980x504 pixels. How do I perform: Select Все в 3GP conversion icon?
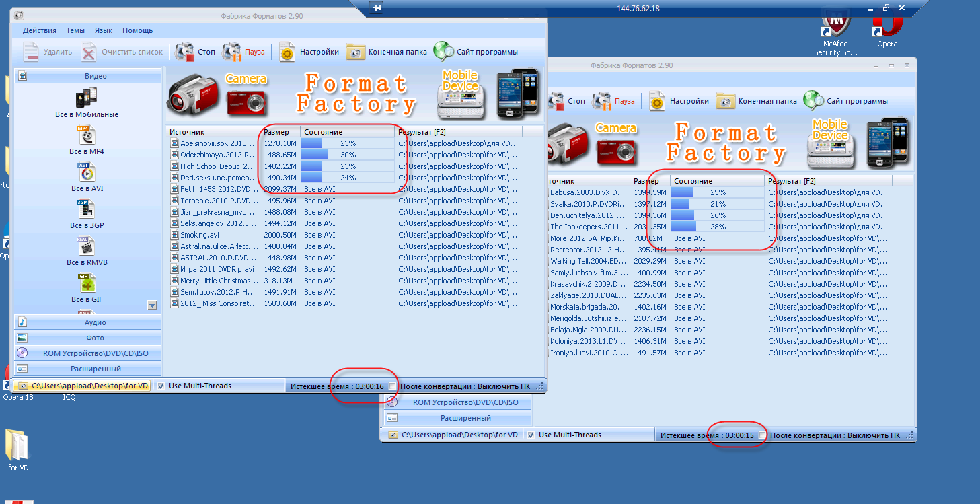tap(87, 210)
